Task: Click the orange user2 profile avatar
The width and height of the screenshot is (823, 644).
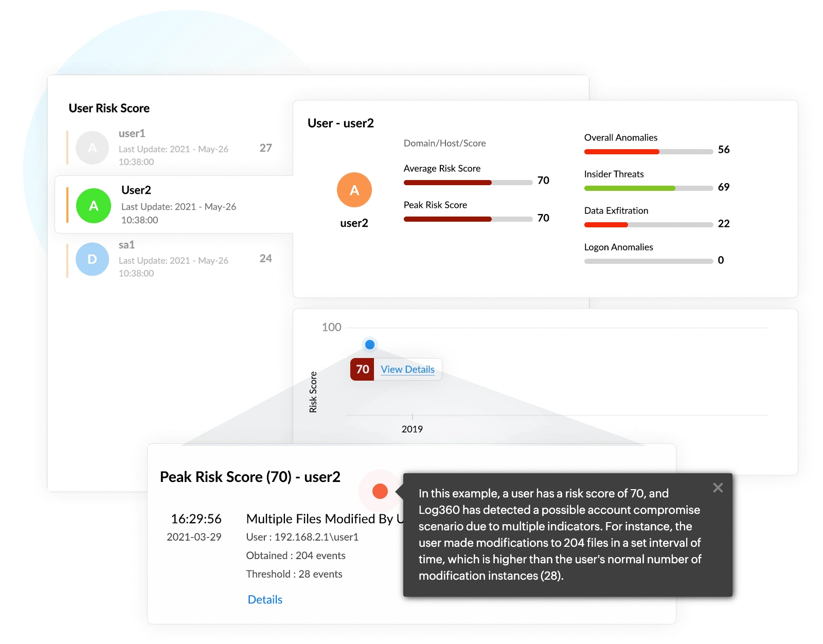Action: tap(354, 190)
